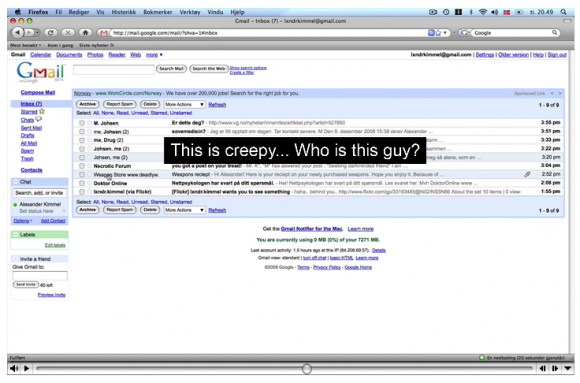580x383 pixels.
Task: Open the Vindu menu
Action: [x=215, y=12]
